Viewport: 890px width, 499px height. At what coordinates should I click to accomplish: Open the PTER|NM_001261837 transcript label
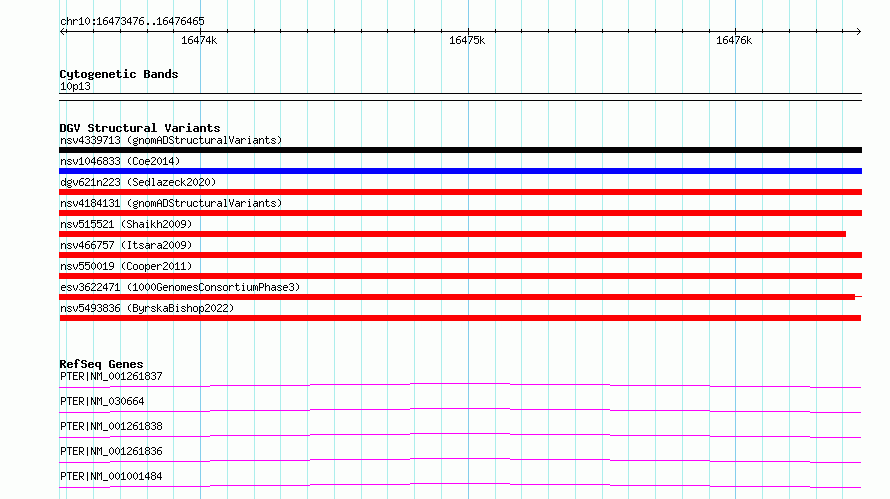pyautogui.click(x=111, y=376)
